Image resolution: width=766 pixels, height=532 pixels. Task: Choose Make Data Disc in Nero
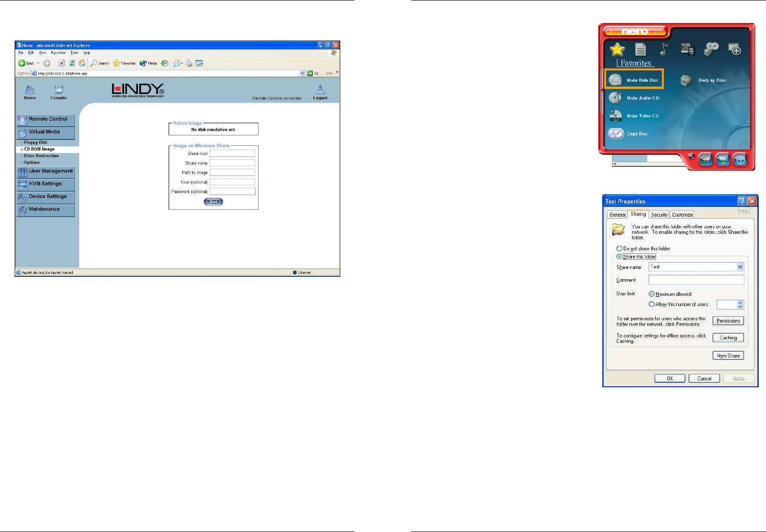(634, 80)
